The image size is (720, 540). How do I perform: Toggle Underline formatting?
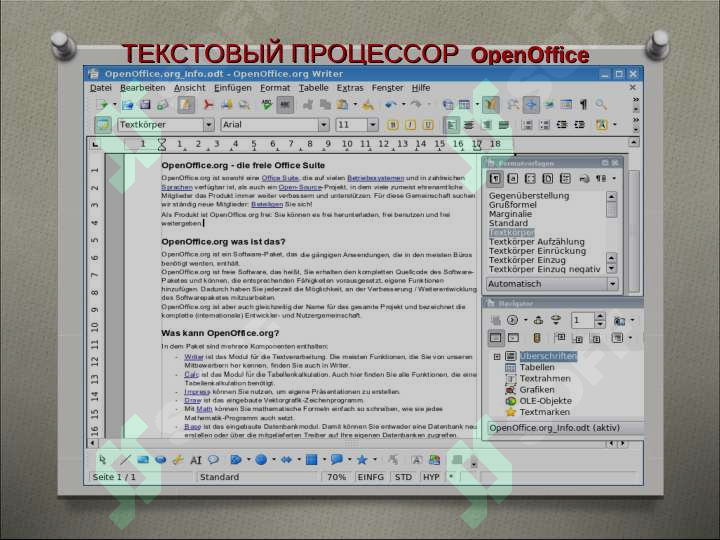tap(427, 125)
